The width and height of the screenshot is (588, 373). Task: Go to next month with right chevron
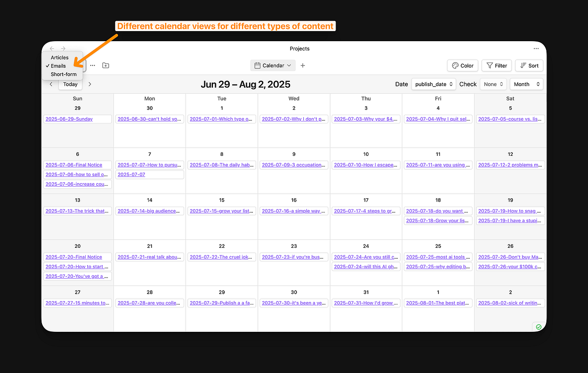click(90, 84)
